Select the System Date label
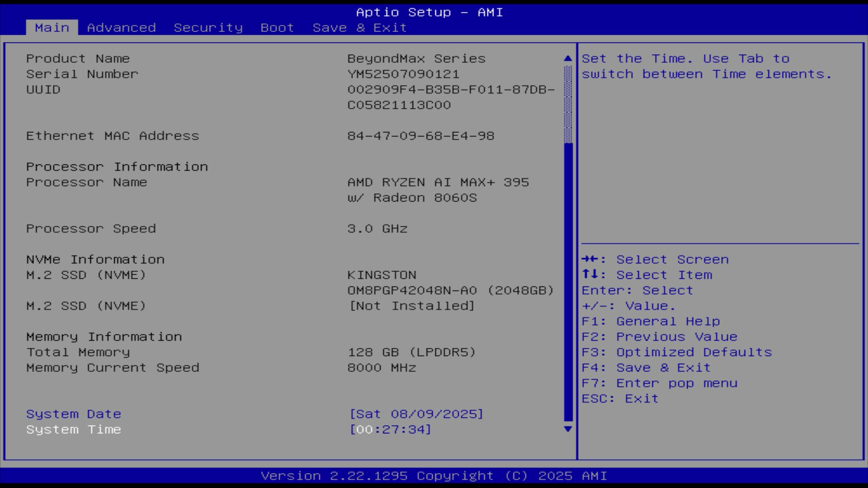868x488 pixels. (x=74, y=414)
